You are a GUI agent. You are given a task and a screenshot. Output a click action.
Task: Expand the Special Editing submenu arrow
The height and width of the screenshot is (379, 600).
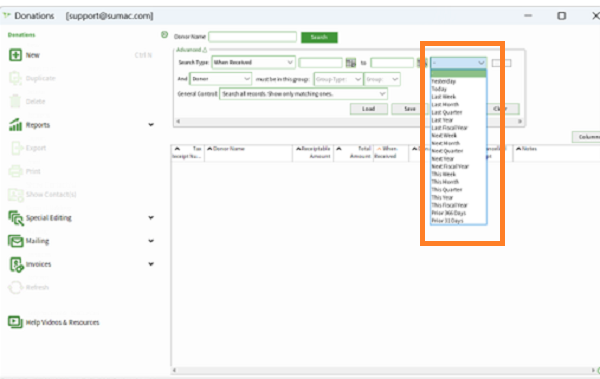151,218
